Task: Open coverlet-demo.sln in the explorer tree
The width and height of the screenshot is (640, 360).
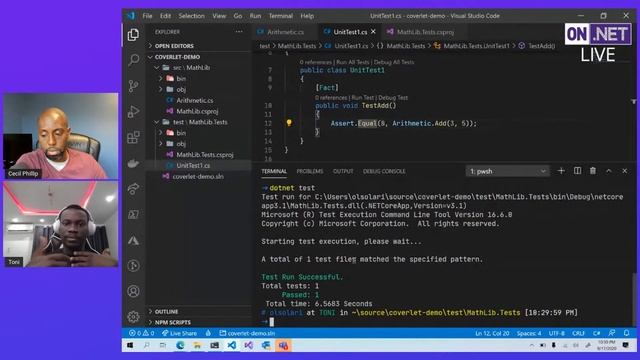Action: point(199,176)
